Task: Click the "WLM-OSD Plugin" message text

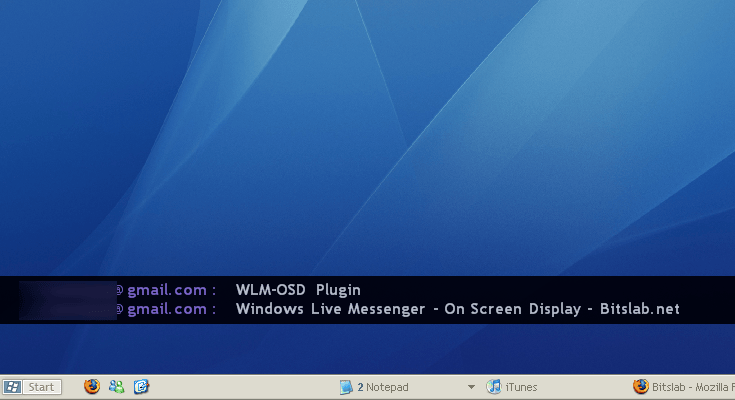Action: click(x=298, y=290)
